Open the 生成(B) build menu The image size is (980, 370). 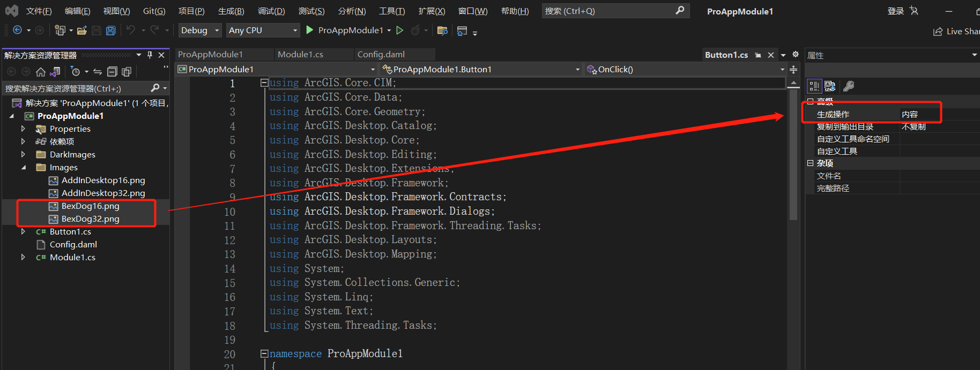(231, 11)
